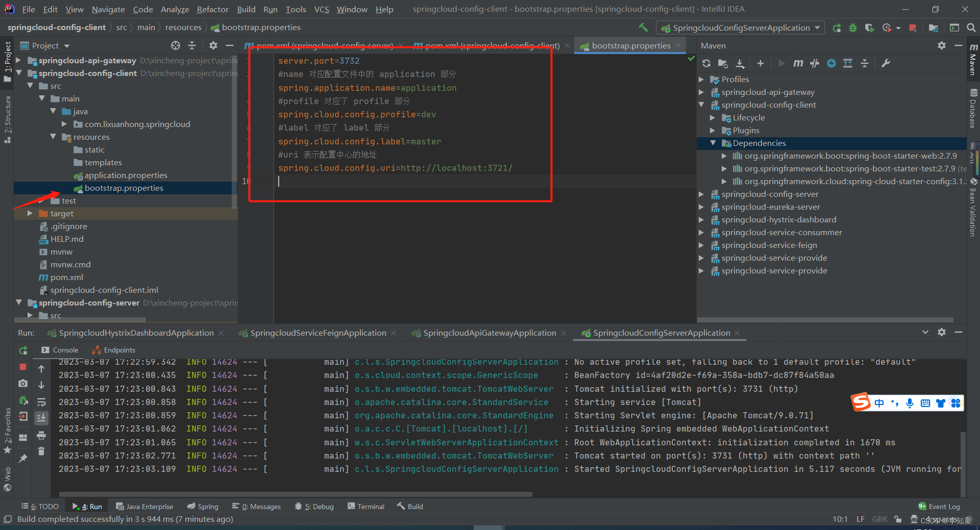The image size is (980, 530).
Task: Open Event Log in status bar
Action: (939, 507)
